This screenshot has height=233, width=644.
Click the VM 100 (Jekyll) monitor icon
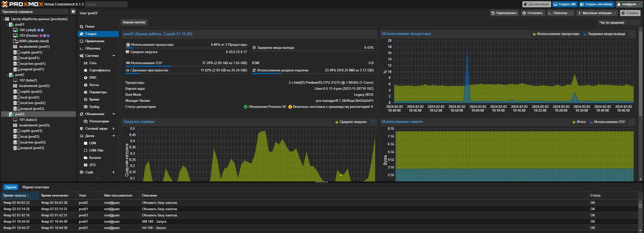15,30
